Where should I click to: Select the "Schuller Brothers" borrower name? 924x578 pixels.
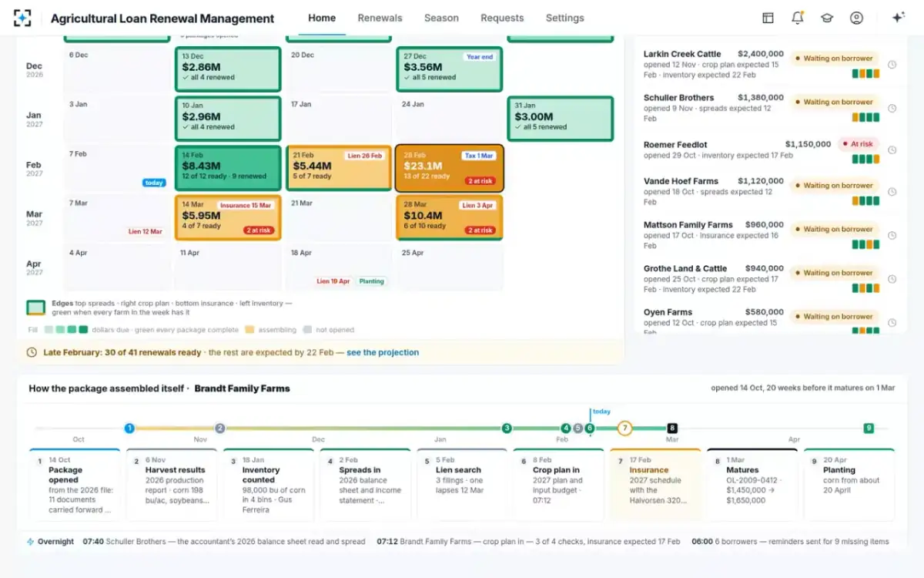(x=678, y=98)
